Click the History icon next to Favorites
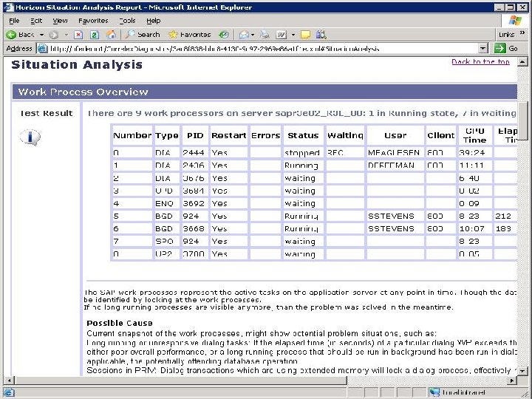The height and width of the screenshot is (399, 532). pyautogui.click(x=223, y=35)
